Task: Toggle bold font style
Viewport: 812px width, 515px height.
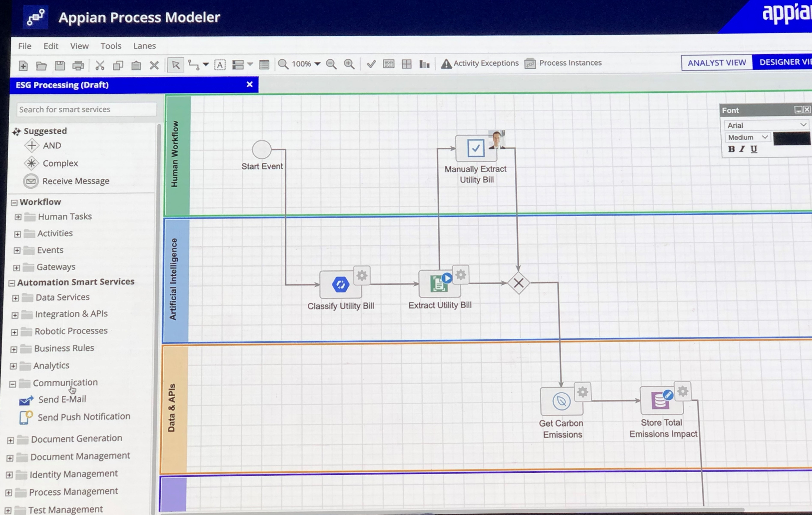Action: pos(731,149)
